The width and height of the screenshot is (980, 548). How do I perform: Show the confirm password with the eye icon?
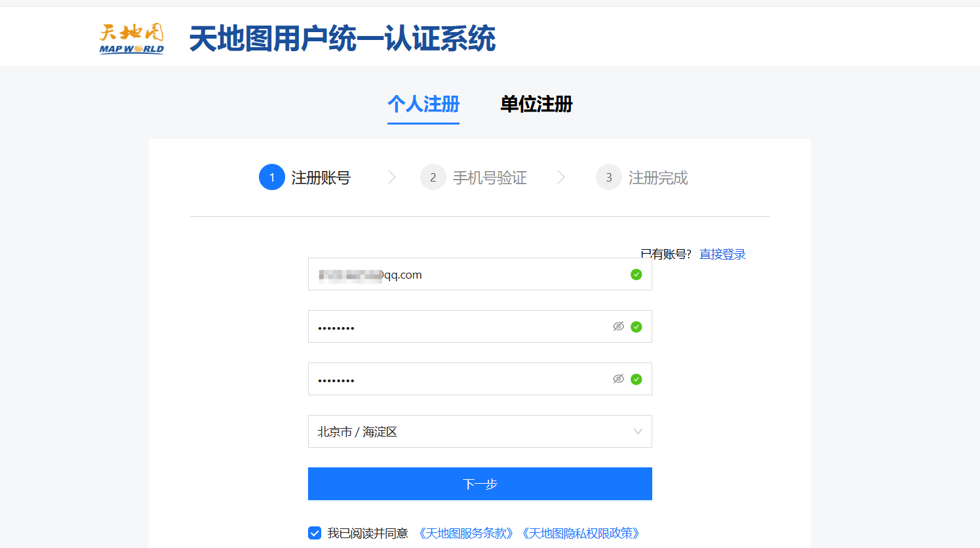click(x=618, y=379)
